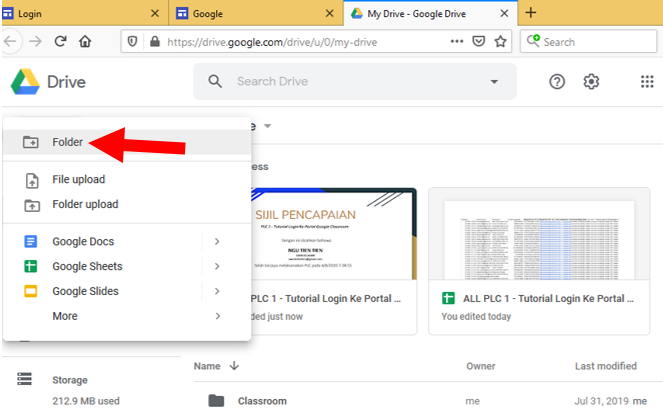Click the green Google Sheets icon
The height and width of the screenshot is (412, 663).
(x=30, y=266)
